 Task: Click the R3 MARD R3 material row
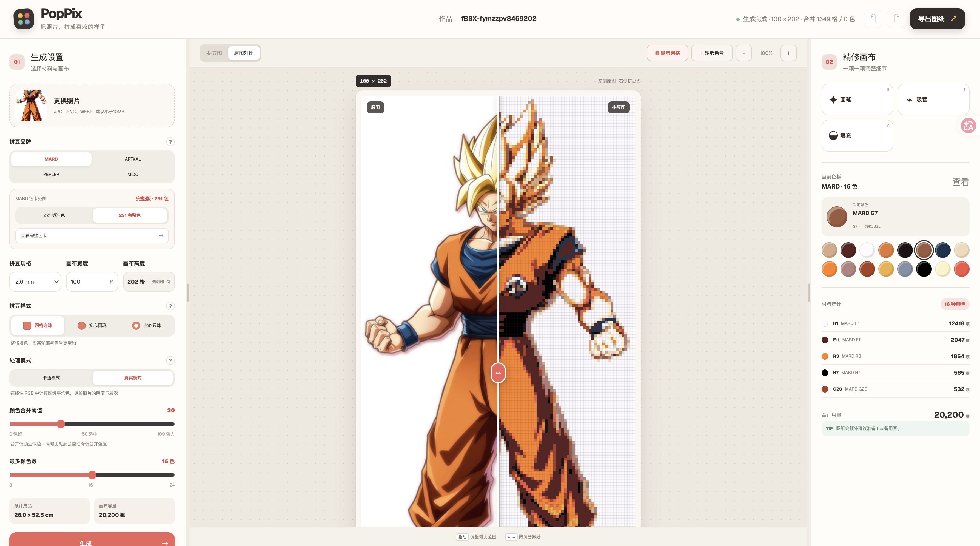tap(895, 356)
